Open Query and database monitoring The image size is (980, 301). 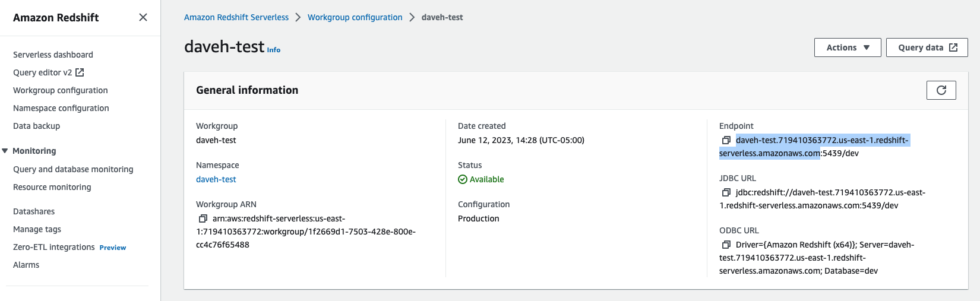73,169
